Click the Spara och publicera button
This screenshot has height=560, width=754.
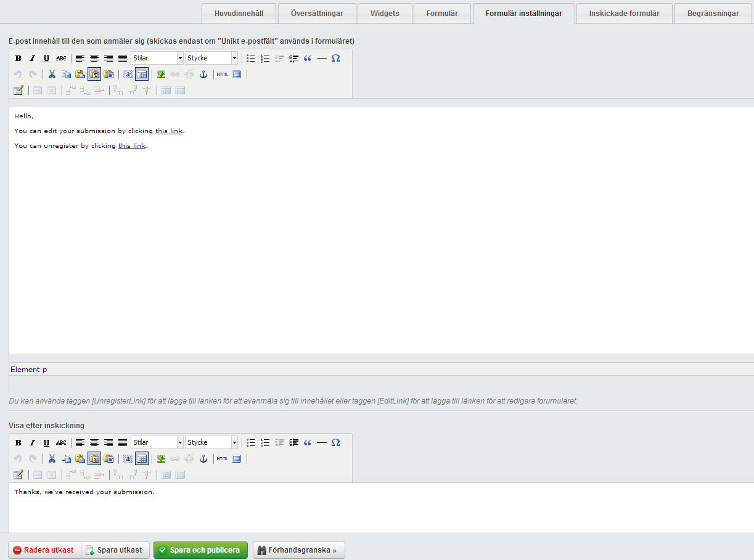click(200, 550)
